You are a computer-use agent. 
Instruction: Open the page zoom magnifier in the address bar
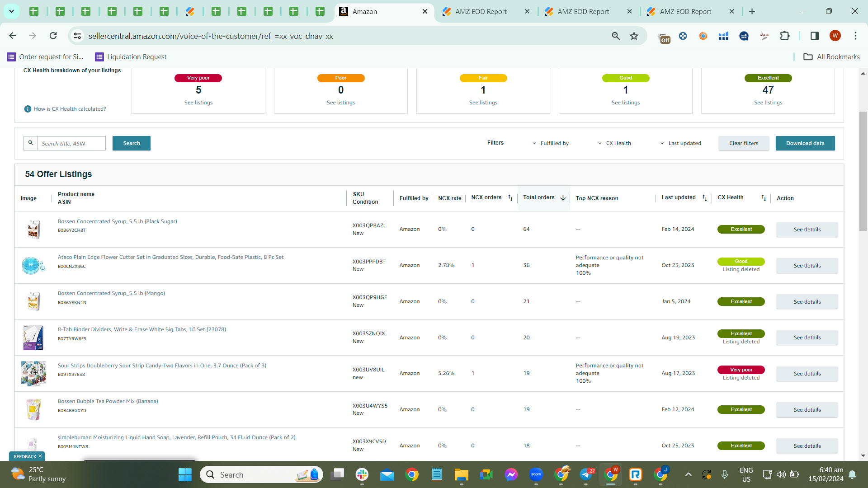[x=615, y=36]
